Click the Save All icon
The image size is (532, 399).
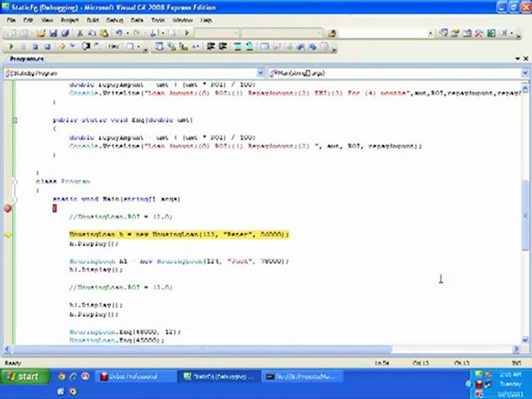65,33
